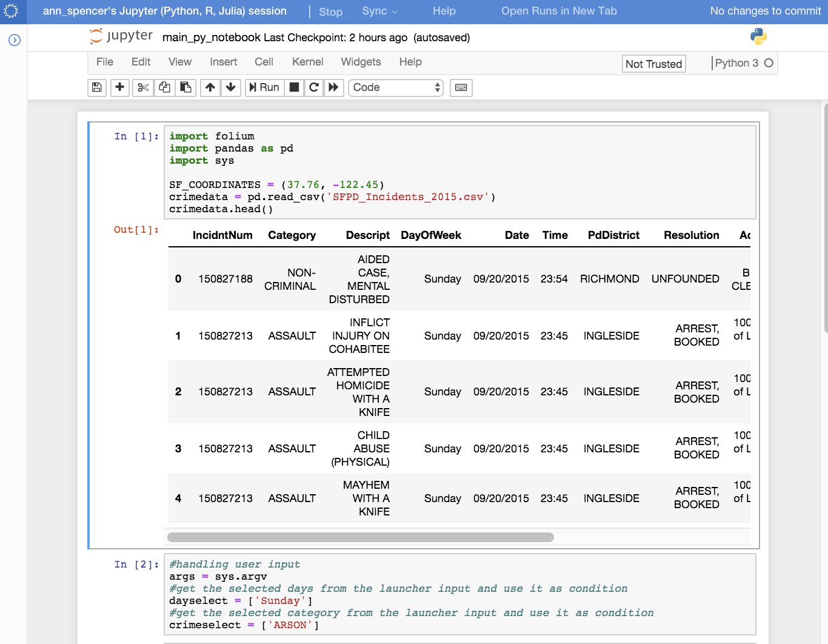Image resolution: width=828 pixels, height=644 pixels.
Task: Click Not Trusted to trust the notebook
Action: [653, 64]
